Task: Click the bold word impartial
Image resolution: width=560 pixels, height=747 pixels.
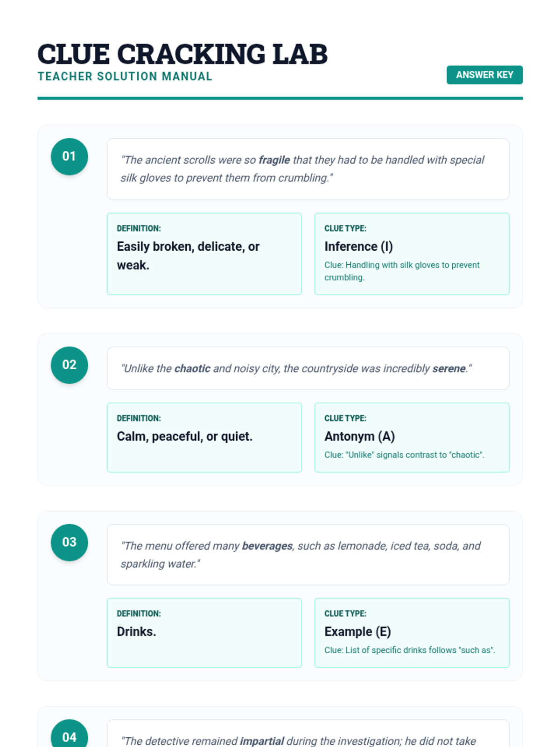Action: point(262,741)
